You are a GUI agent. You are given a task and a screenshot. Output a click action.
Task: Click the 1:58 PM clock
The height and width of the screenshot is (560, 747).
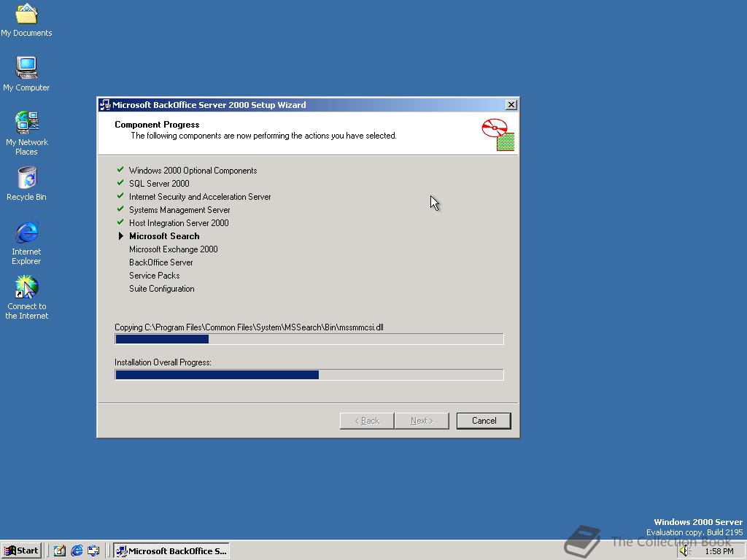(x=719, y=551)
